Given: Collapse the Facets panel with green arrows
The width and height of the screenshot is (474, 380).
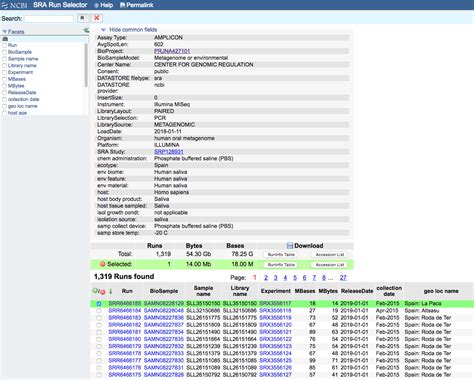Looking at the screenshot, I should point(86,31).
